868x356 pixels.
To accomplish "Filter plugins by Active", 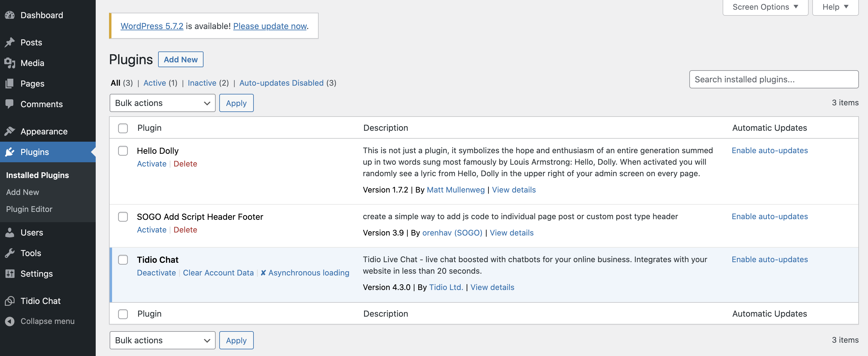I will coord(155,83).
